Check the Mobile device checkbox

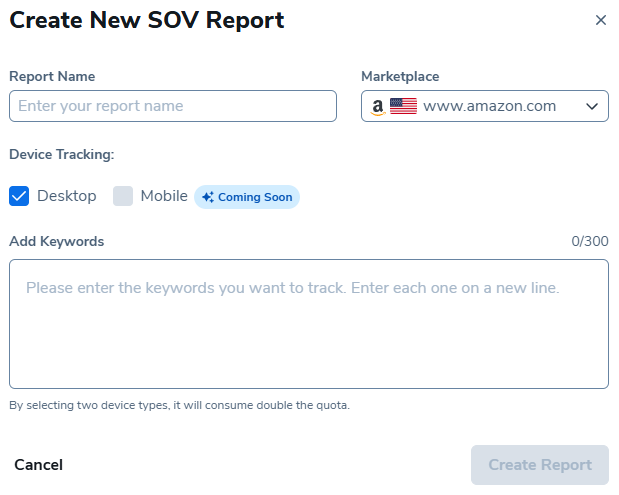[x=123, y=196]
